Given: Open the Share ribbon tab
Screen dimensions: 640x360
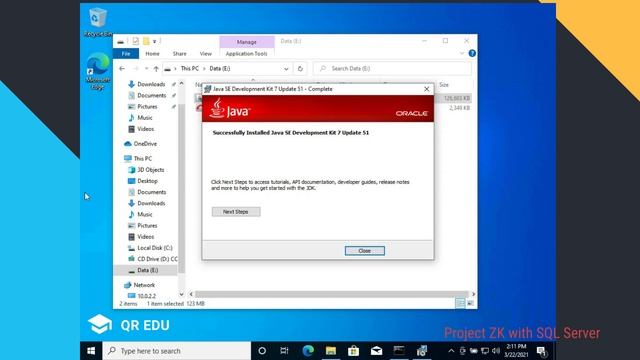Looking at the screenshot, I should (x=179, y=53).
